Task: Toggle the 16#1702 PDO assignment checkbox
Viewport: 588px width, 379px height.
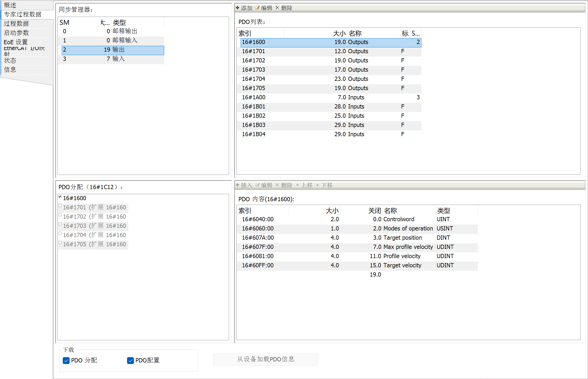Action: click(x=60, y=215)
